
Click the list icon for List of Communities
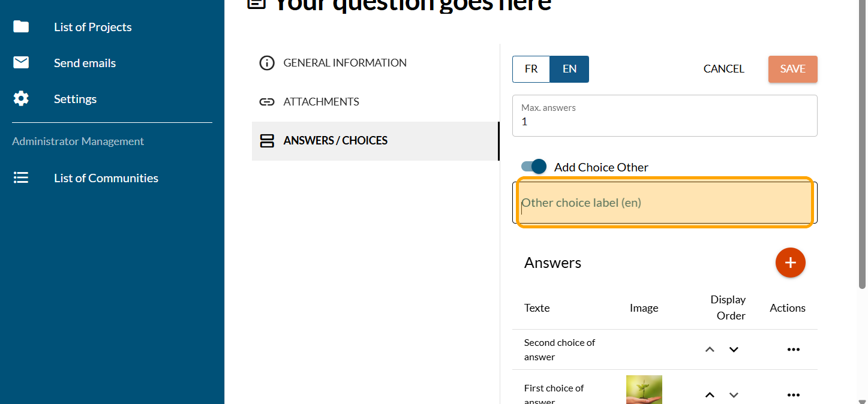click(x=21, y=178)
